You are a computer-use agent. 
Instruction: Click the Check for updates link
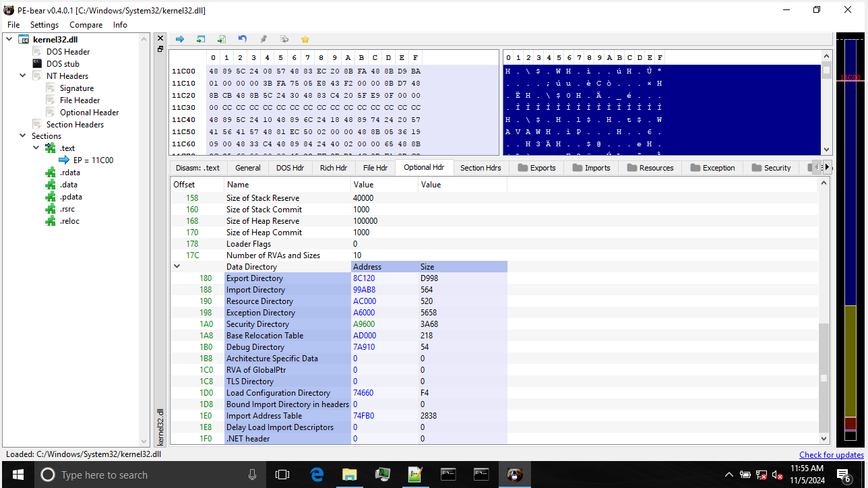[831, 454]
